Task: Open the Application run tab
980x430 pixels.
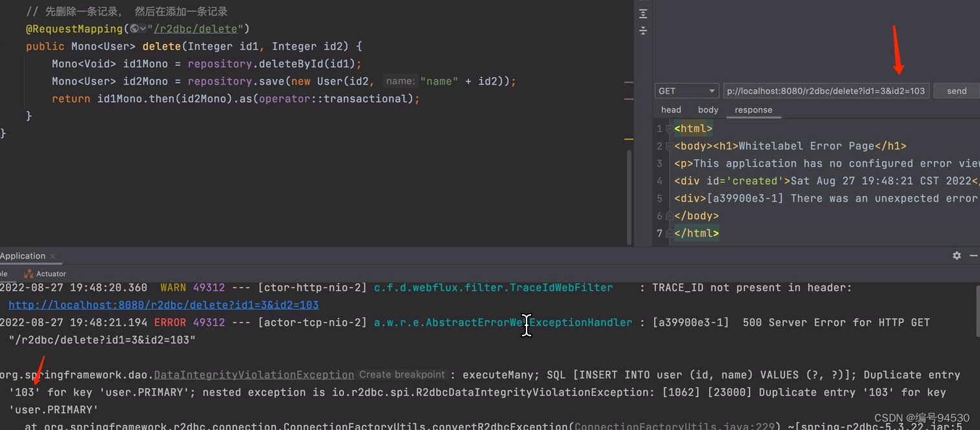Action: click(x=23, y=256)
